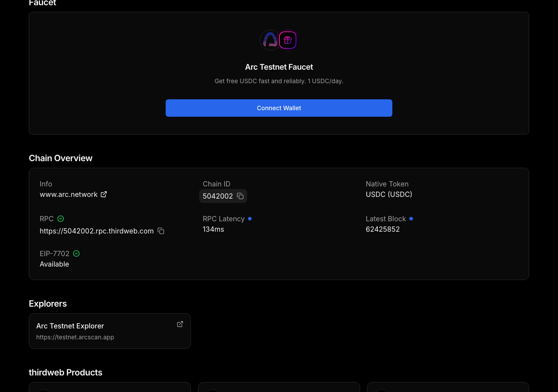Click the Info label in Chain Overview
Viewport: 558px width, 392px height.
click(x=46, y=184)
